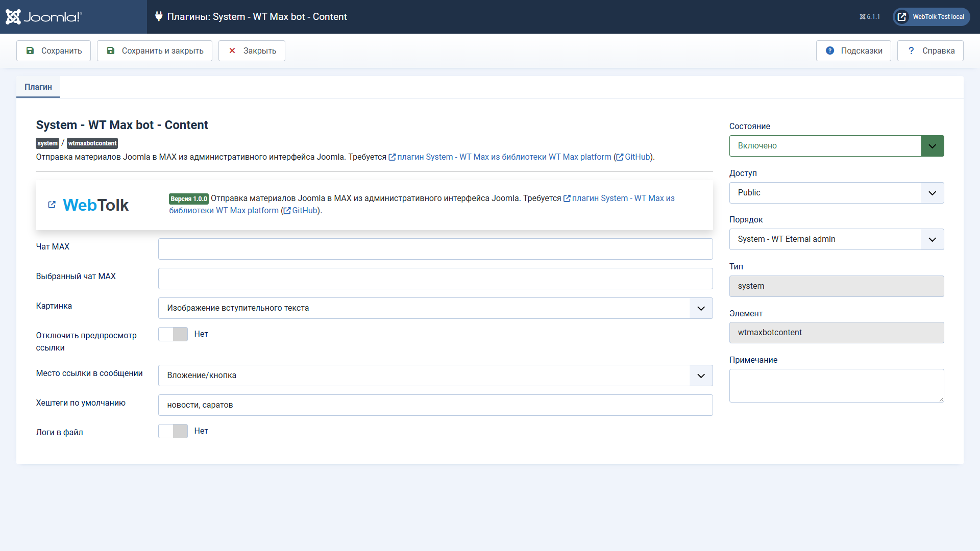The image size is (980, 551).
Task: Save the plugin with Сохранить button
Action: coord(54,51)
